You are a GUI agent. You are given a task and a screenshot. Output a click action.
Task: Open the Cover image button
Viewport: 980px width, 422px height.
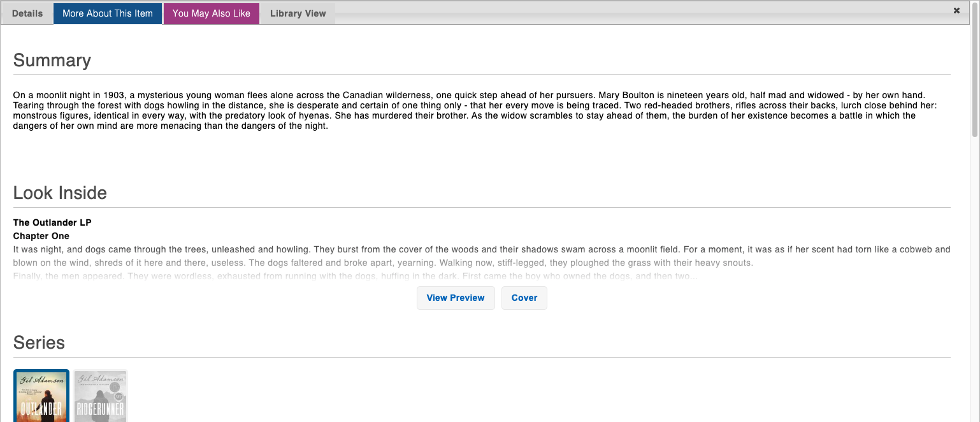click(524, 298)
